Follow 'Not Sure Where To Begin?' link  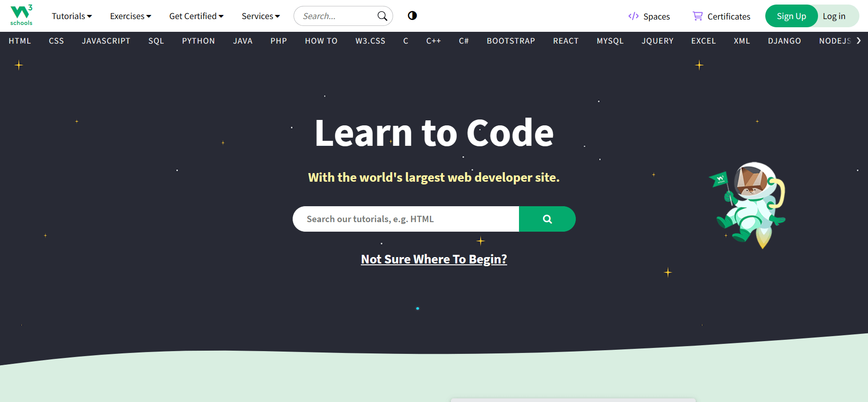click(434, 259)
